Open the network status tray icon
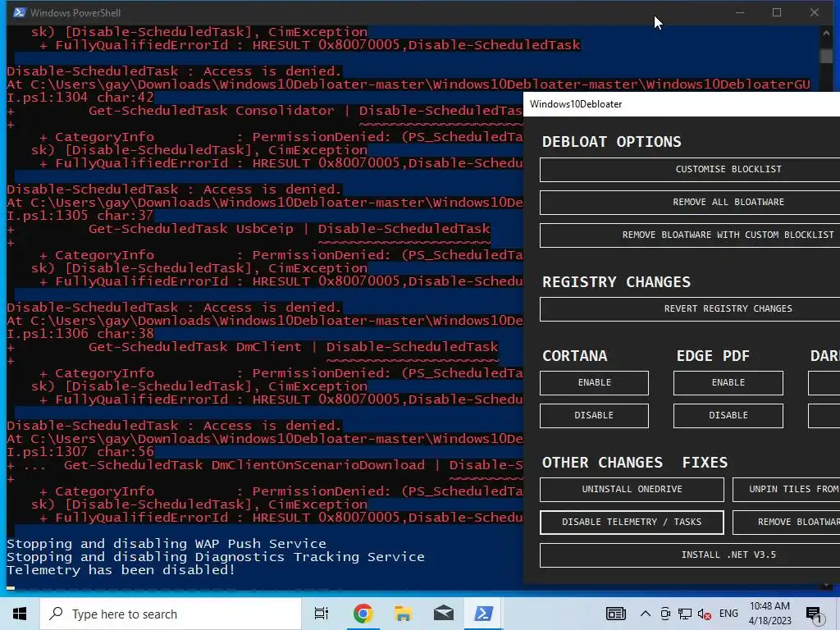This screenshot has width=840, height=630. [x=685, y=614]
